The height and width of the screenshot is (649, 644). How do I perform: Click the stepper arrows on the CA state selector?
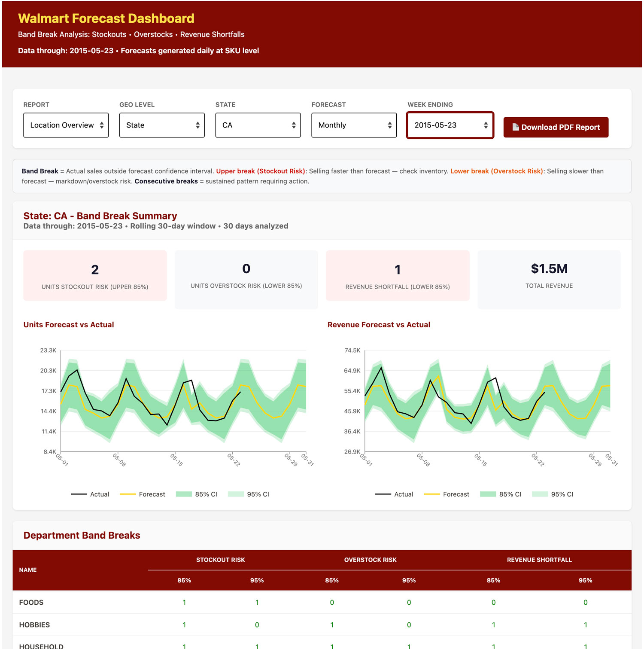point(293,125)
